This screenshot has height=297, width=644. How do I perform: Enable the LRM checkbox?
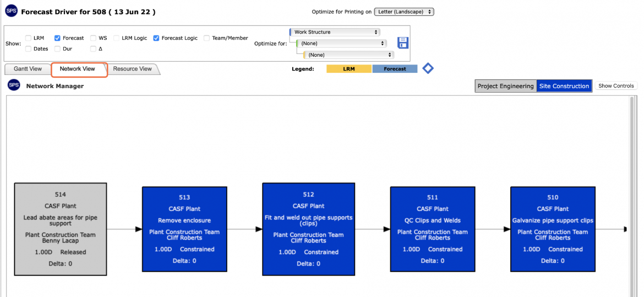pyautogui.click(x=28, y=38)
